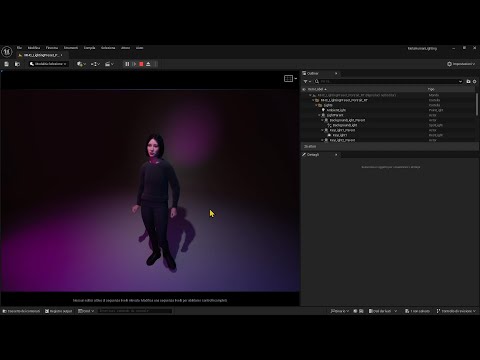Open the File menu
This screenshot has height=360, width=480.
[19, 48]
